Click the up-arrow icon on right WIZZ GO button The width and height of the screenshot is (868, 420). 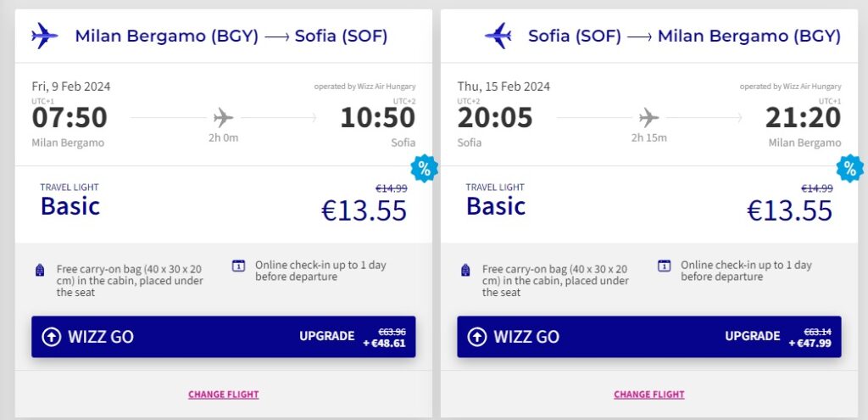[x=476, y=337]
